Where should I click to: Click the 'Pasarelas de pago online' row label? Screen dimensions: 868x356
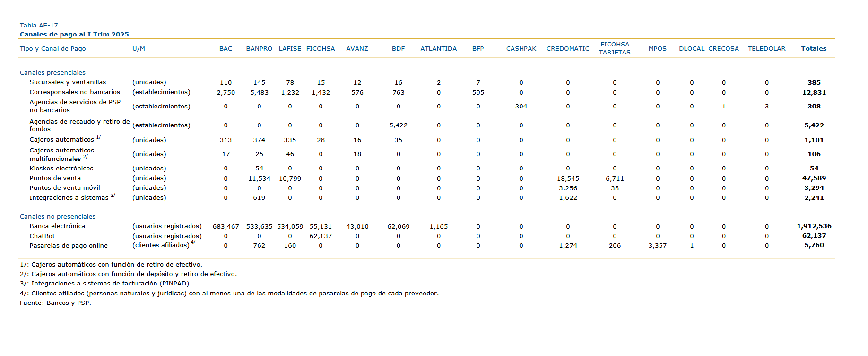click(69, 246)
